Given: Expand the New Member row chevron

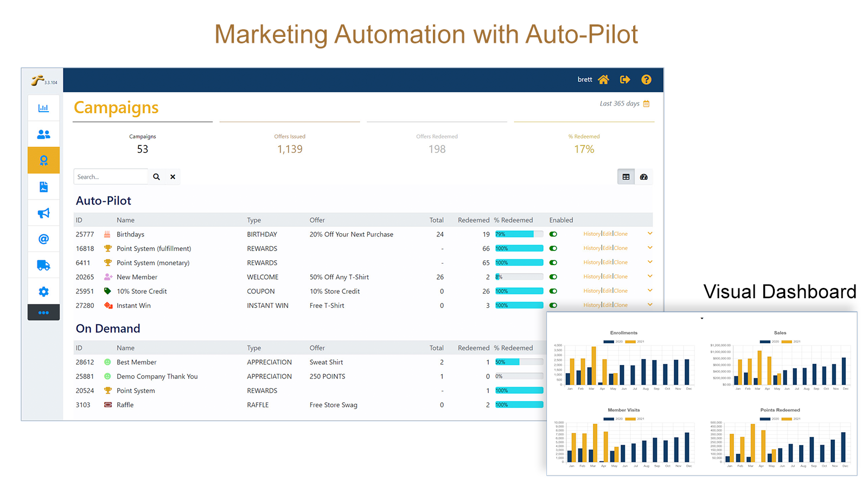Looking at the screenshot, I should 650,276.
